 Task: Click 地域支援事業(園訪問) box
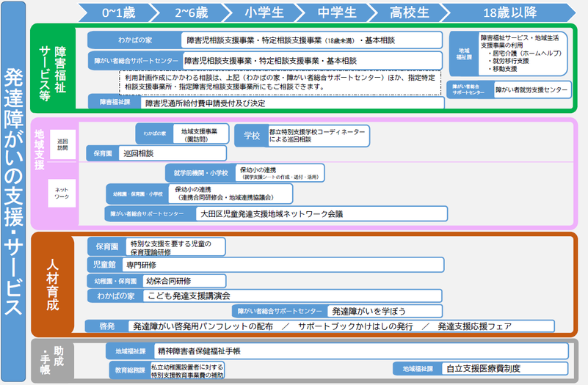coord(200,134)
